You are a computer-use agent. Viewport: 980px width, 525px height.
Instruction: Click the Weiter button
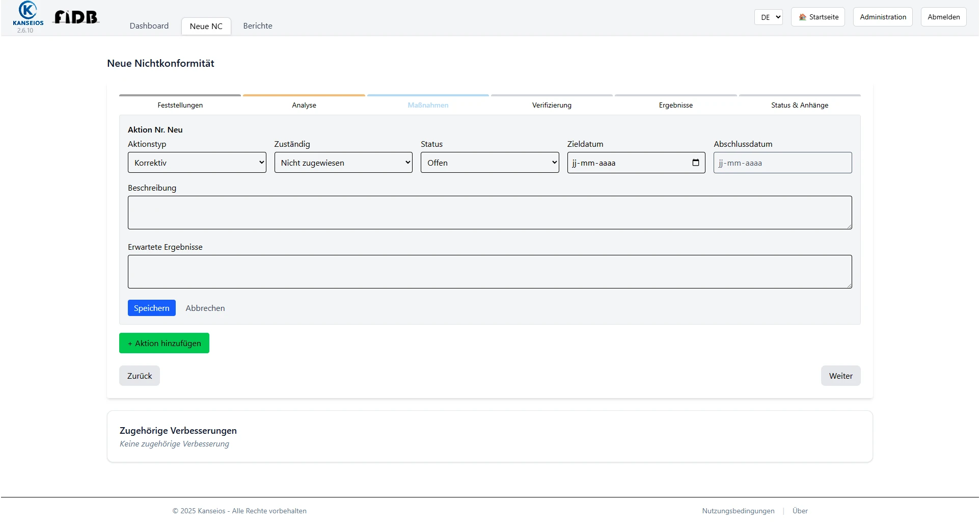pyautogui.click(x=840, y=376)
